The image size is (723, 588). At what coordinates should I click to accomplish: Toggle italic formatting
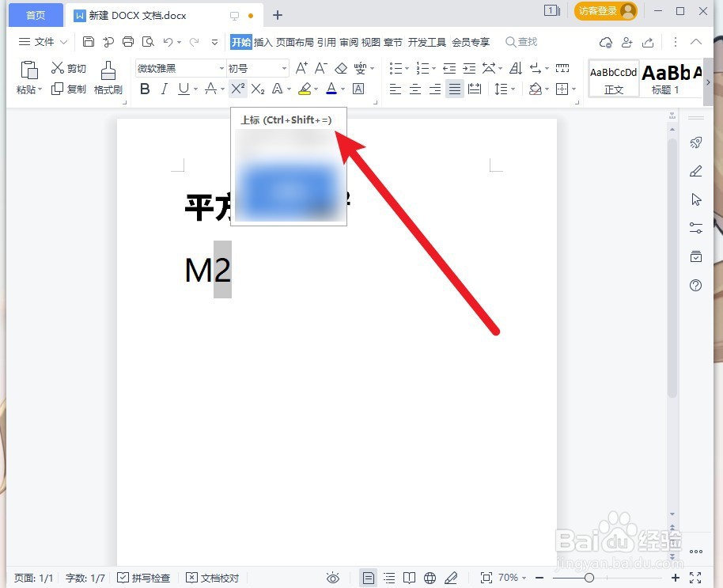163,89
